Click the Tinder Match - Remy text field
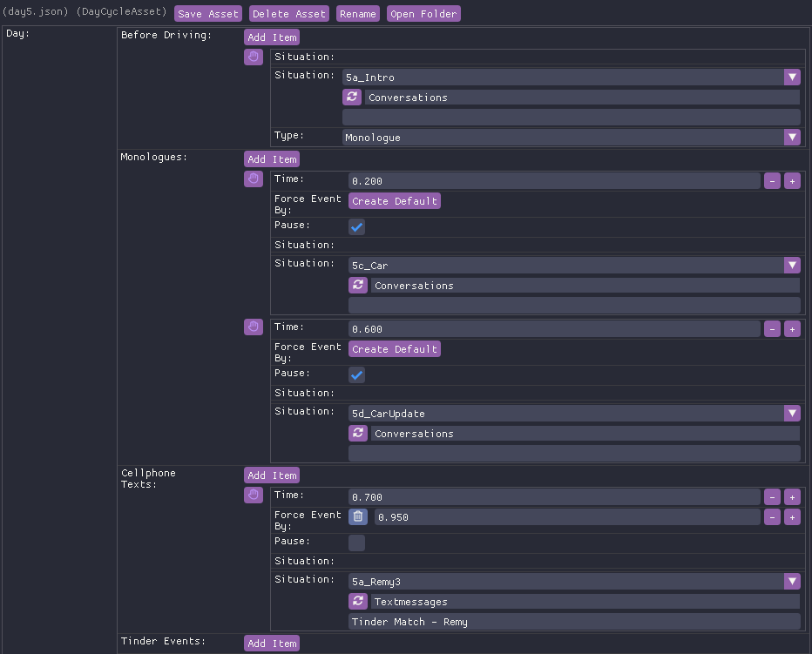The image size is (812, 654). click(573, 622)
